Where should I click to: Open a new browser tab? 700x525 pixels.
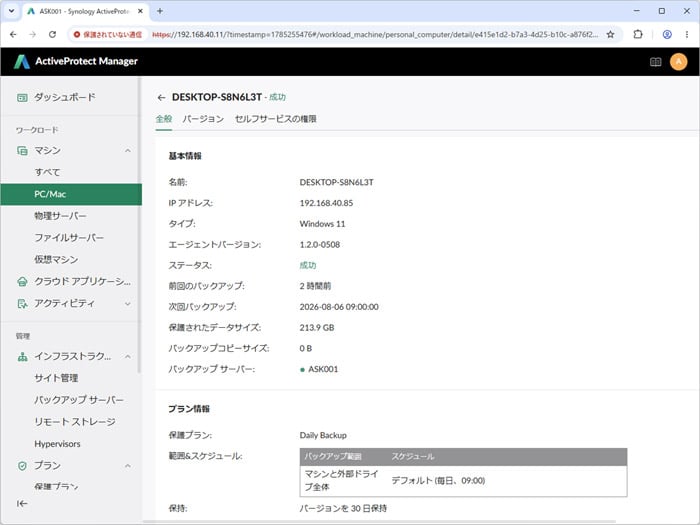coord(160,11)
